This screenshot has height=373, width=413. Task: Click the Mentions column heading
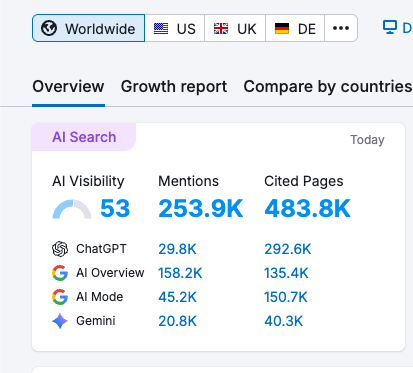click(x=188, y=181)
